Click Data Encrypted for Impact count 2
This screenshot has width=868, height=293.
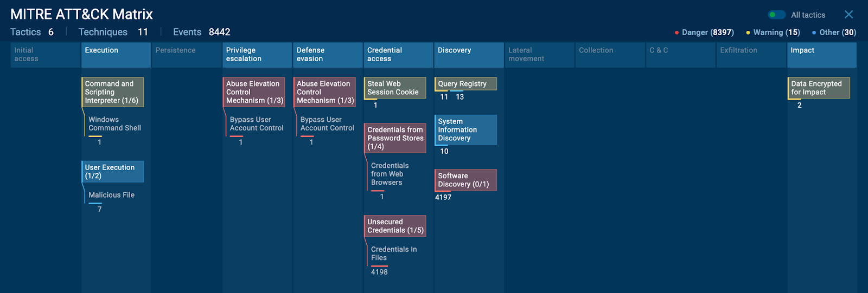tap(799, 105)
